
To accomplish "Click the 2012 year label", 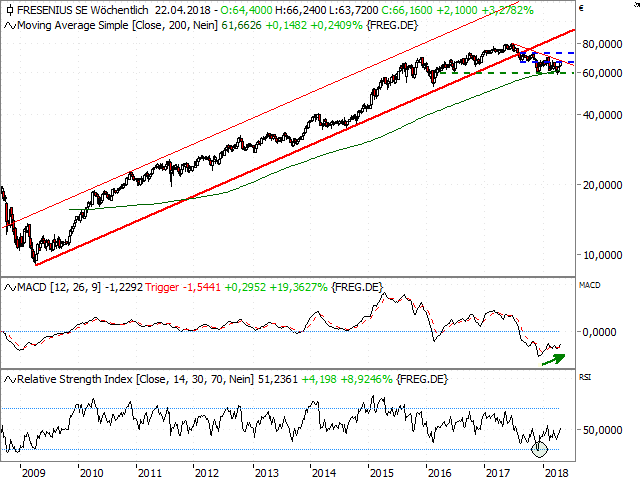I will click(207, 473).
